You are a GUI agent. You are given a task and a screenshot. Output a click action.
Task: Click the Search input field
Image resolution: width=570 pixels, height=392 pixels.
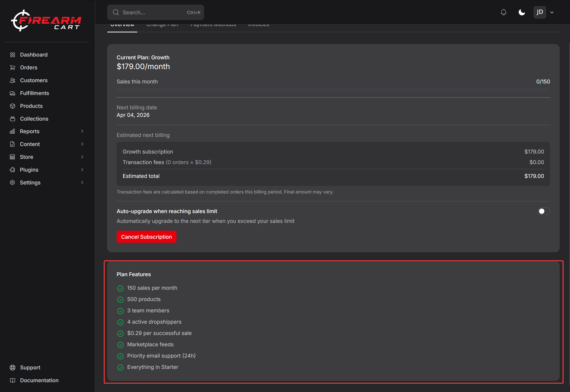point(156,12)
